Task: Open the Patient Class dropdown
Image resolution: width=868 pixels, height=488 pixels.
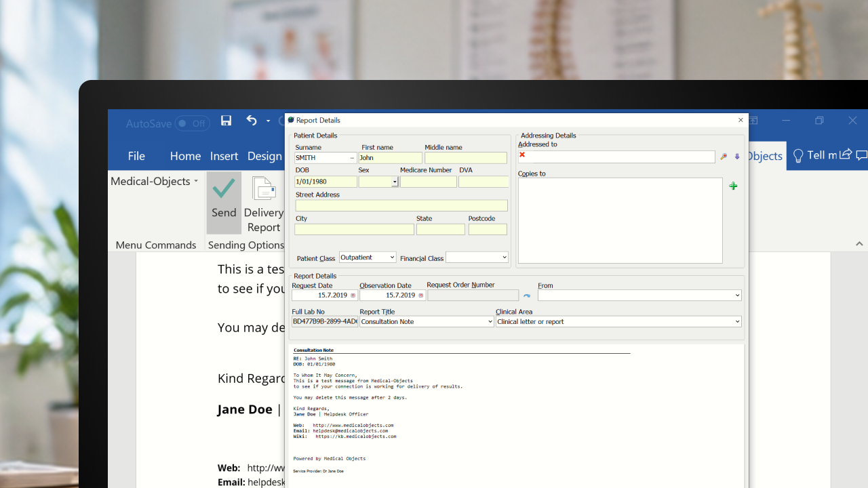Action: (x=391, y=257)
